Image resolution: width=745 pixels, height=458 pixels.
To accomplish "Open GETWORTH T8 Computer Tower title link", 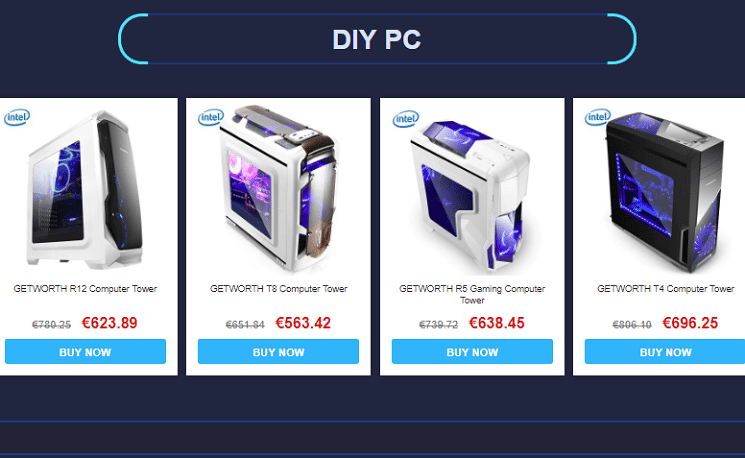I will [x=278, y=288].
